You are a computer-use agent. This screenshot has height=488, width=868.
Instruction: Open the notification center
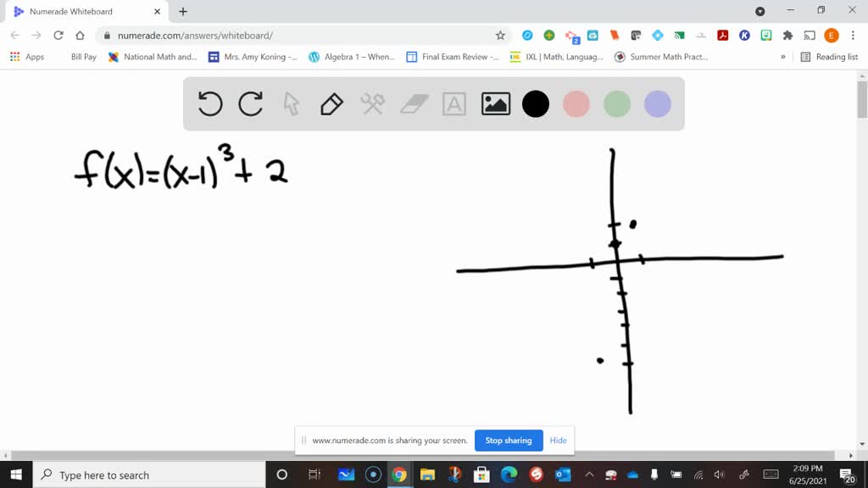[847, 474]
